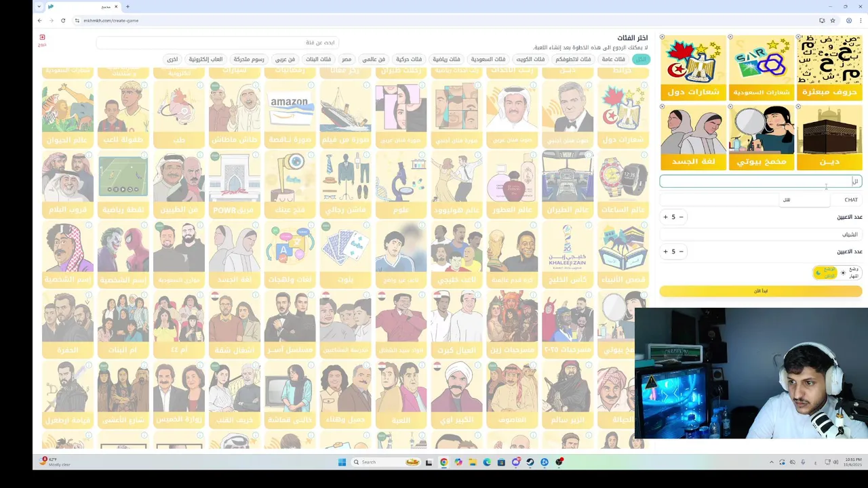Filter by مصر tab
The height and width of the screenshot is (488, 868).
point(347,60)
